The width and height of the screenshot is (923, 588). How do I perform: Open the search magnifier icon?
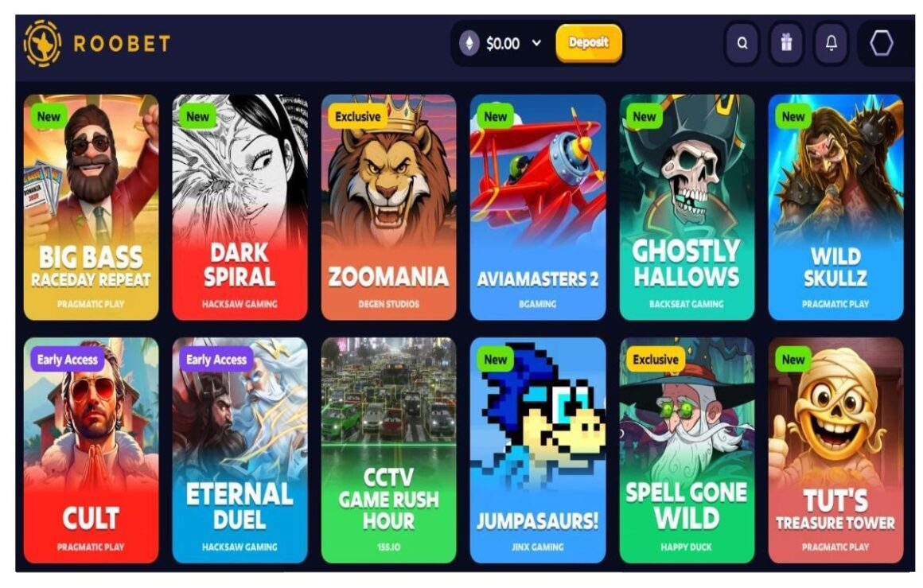[x=742, y=43]
